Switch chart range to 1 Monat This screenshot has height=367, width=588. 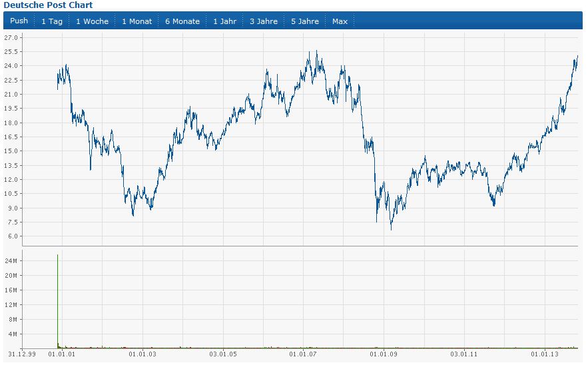coord(137,21)
